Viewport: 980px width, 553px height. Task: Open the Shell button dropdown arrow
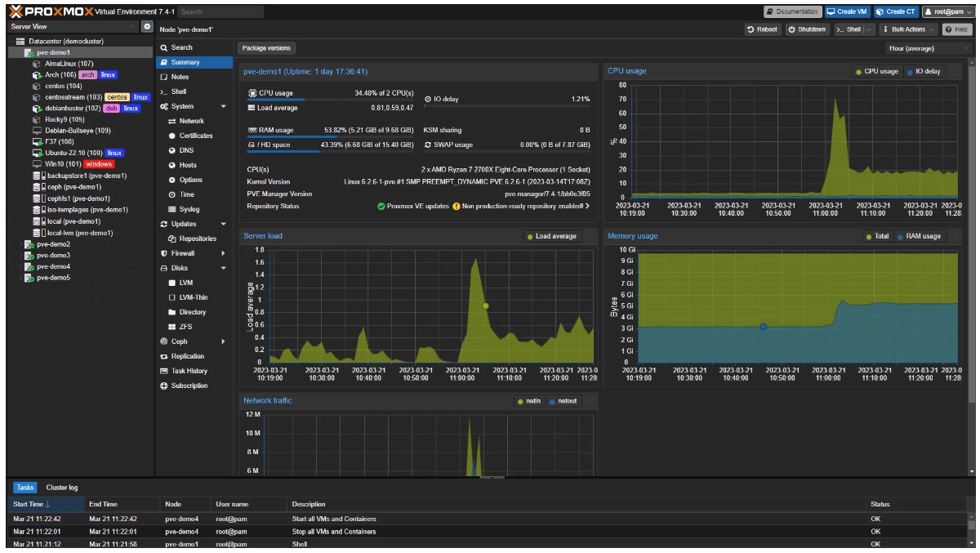click(x=869, y=29)
